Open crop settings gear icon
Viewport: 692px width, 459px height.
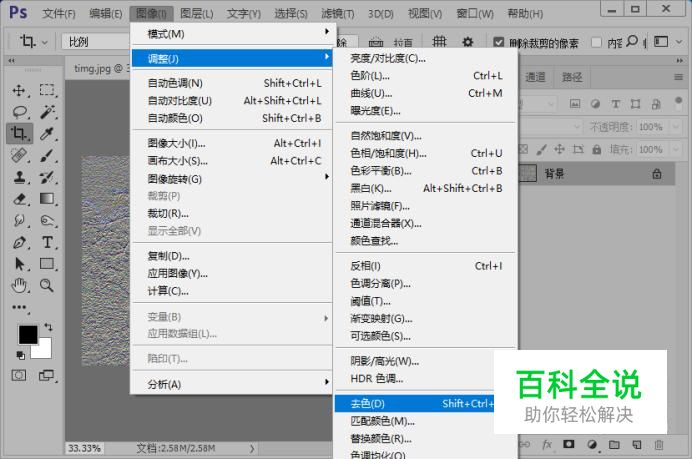[x=468, y=42]
